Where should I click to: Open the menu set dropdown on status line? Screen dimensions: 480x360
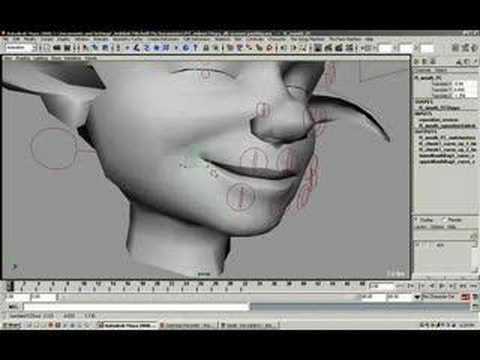click(21, 48)
